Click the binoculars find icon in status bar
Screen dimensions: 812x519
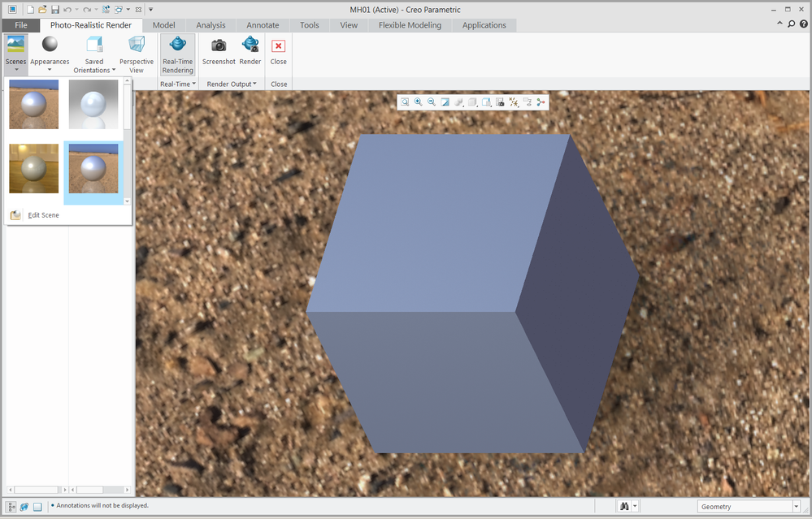(x=624, y=507)
